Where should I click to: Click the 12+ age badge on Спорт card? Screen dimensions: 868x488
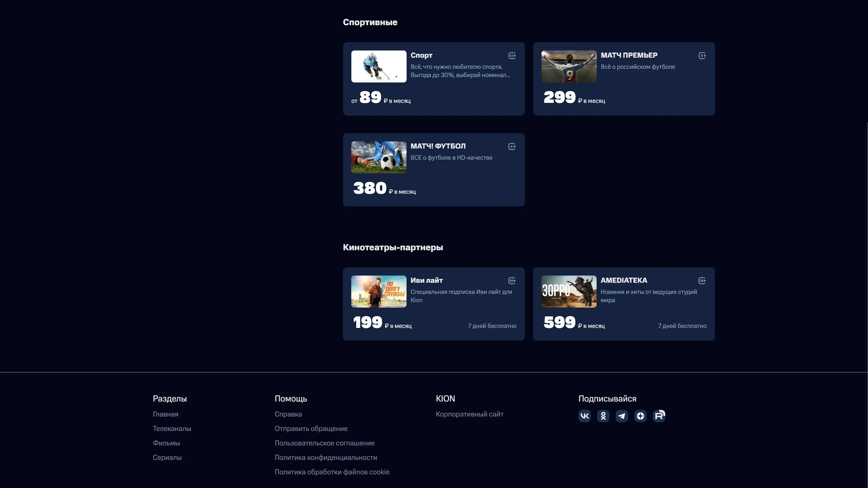(512, 56)
